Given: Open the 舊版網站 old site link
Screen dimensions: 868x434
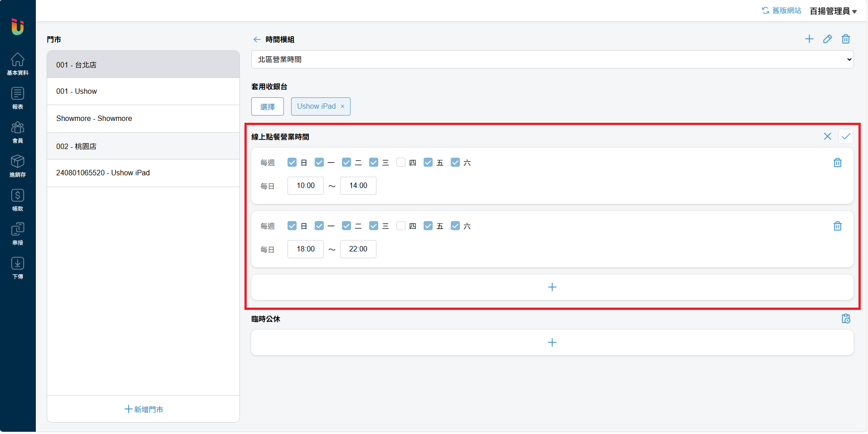Looking at the screenshot, I should pos(781,10).
